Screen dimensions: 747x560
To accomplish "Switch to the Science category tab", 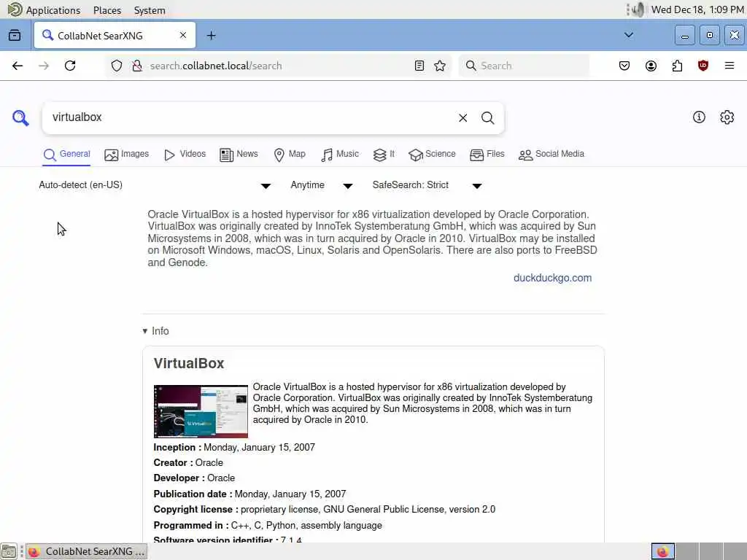I will [432, 155].
